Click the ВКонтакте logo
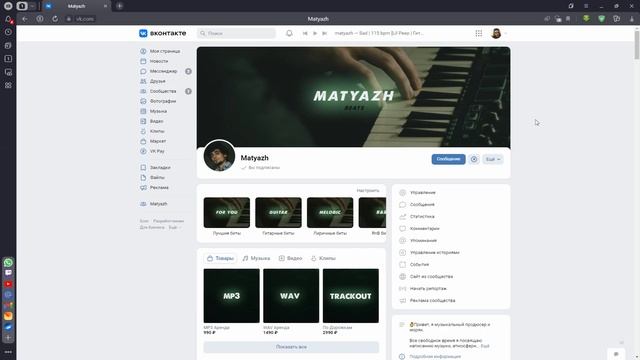Viewport: 640px width, 360px height. coord(162,33)
